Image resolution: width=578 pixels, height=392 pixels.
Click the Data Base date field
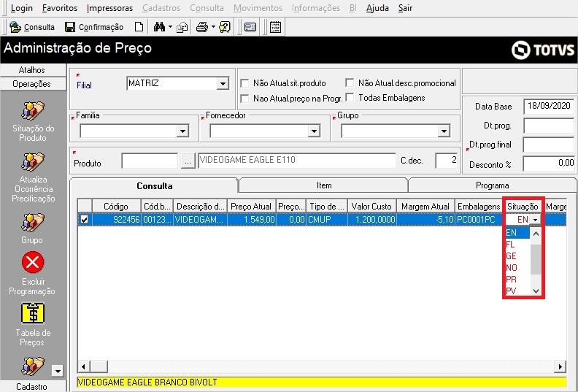tap(549, 106)
